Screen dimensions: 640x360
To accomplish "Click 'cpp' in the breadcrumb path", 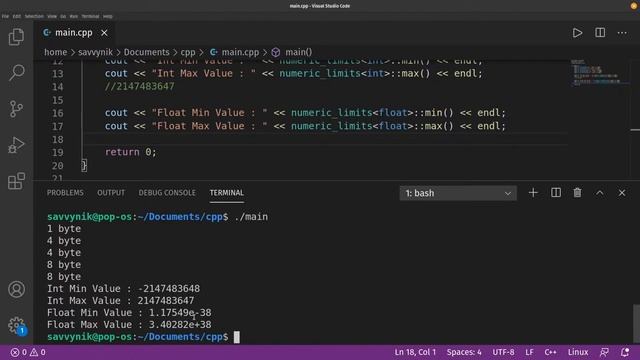I will click(x=188, y=53).
